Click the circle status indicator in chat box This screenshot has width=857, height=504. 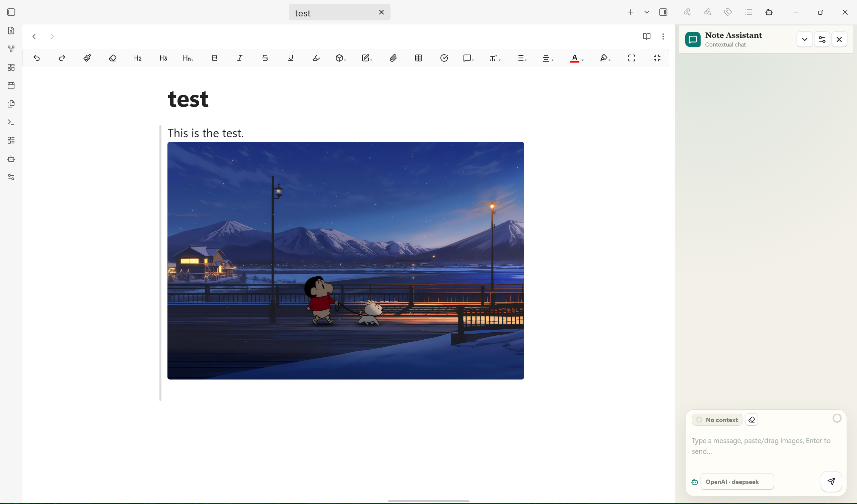(x=837, y=418)
